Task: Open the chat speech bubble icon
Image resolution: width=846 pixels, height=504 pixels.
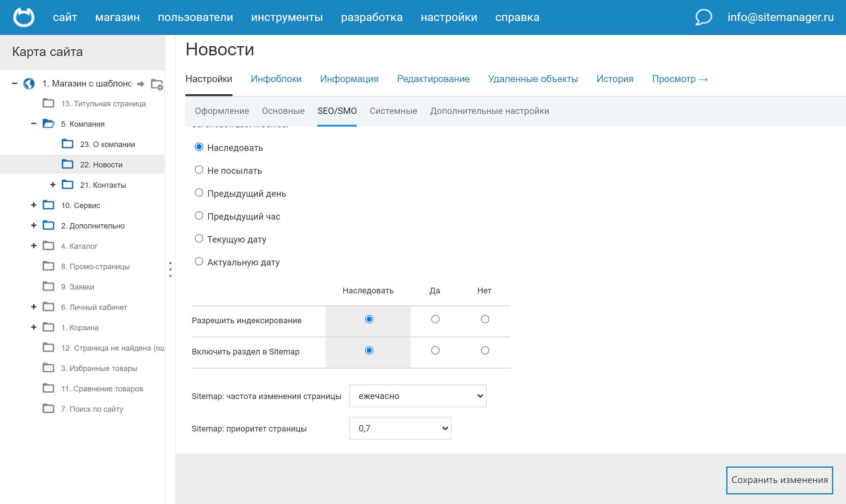Action: click(703, 17)
